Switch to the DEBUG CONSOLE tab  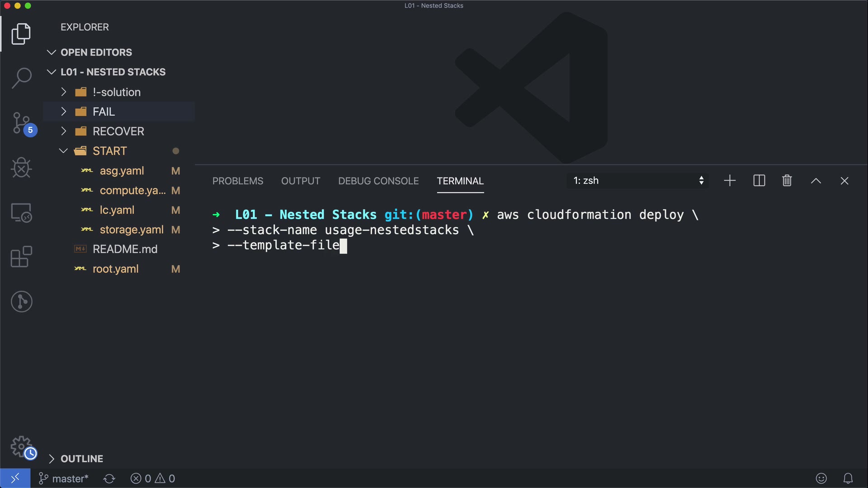[x=378, y=181]
